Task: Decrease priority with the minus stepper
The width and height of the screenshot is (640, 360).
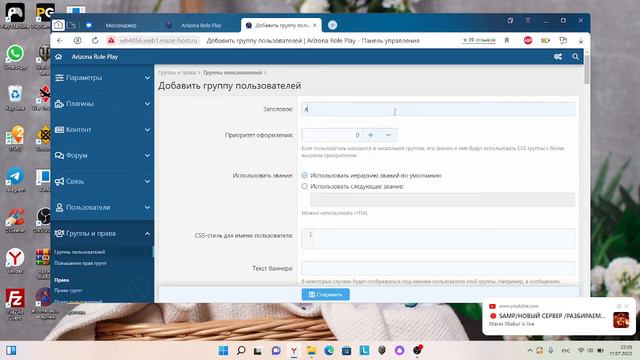Action: coord(388,135)
